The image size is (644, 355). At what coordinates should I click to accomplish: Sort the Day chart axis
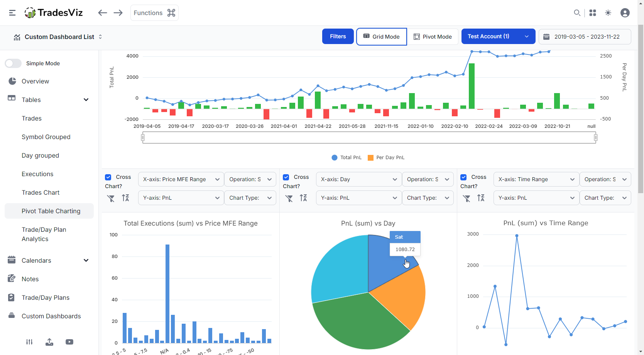[x=303, y=198]
